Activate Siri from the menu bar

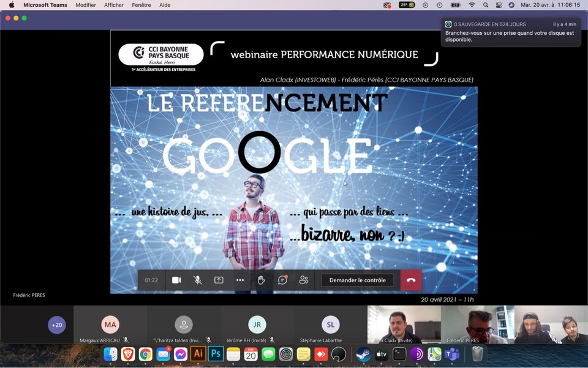(x=511, y=5)
